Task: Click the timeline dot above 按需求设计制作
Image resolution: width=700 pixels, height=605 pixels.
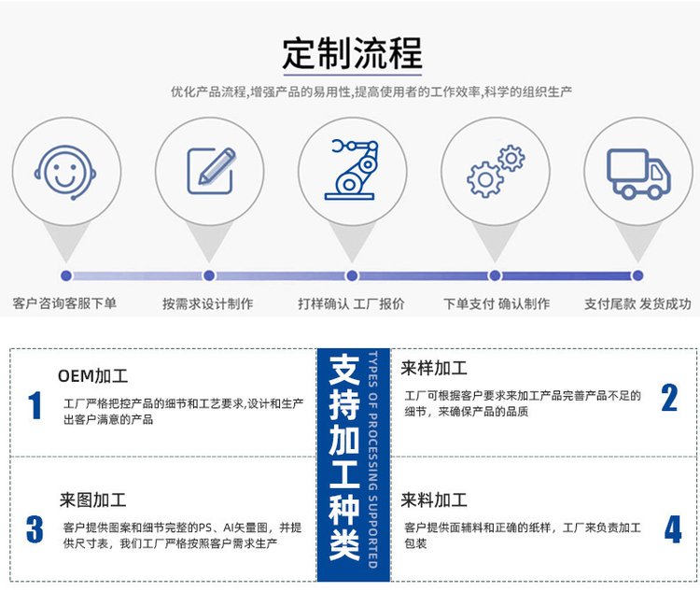Action: (x=209, y=275)
